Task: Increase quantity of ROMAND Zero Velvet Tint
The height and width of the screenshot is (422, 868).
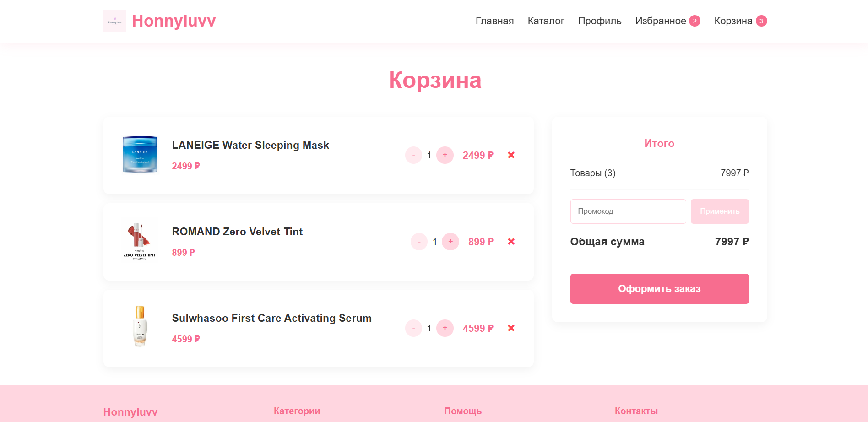Action: tap(450, 242)
